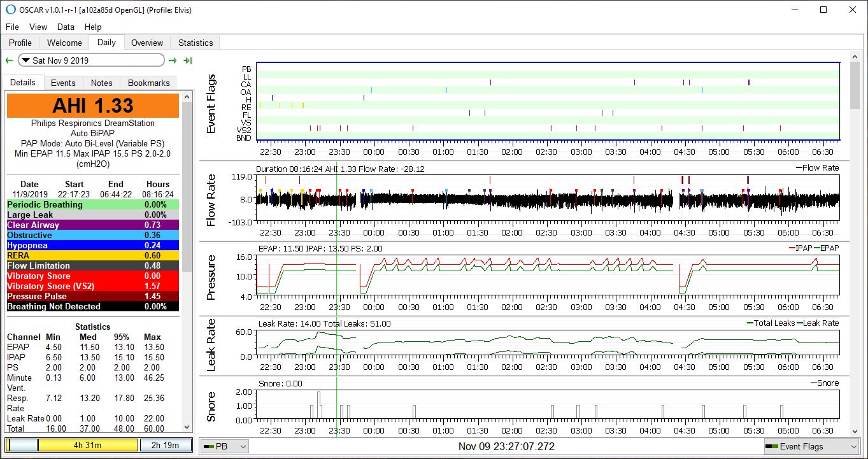Open the Events sub-tab
Screen dimensions: 868x459
(63, 83)
